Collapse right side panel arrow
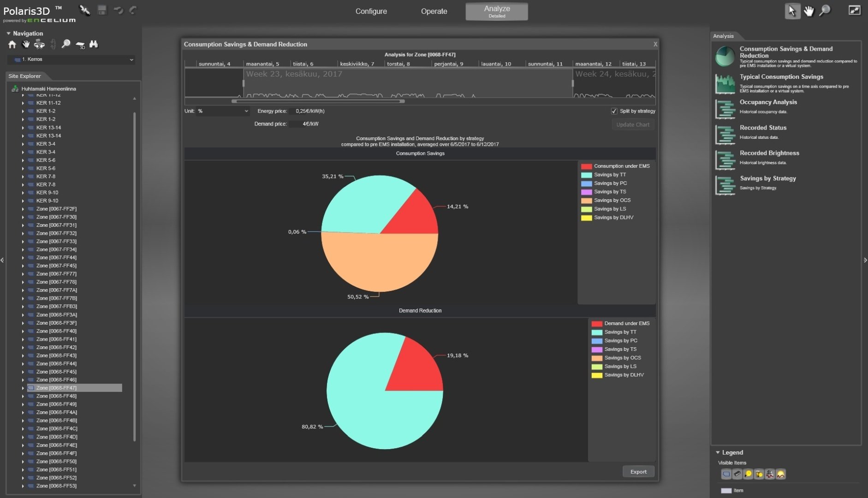The width and height of the screenshot is (868, 498). point(865,260)
